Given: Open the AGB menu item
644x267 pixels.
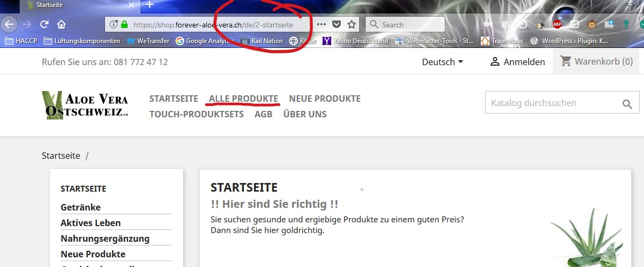Looking at the screenshot, I should pyautogui.click(x=264, y=114).
